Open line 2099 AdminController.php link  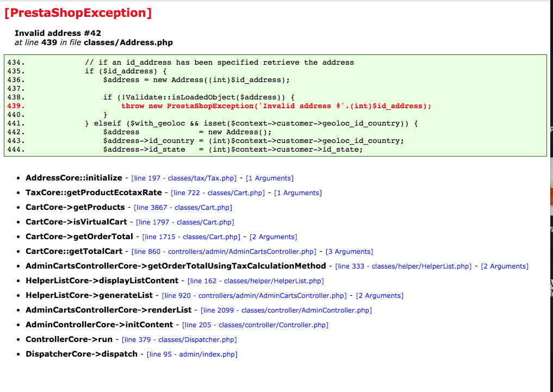[287, 310]
